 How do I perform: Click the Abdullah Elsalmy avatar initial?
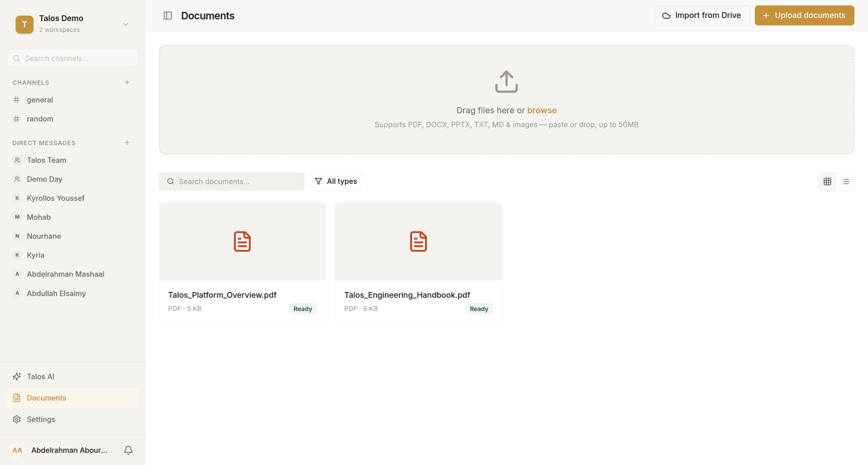[17, 293]
